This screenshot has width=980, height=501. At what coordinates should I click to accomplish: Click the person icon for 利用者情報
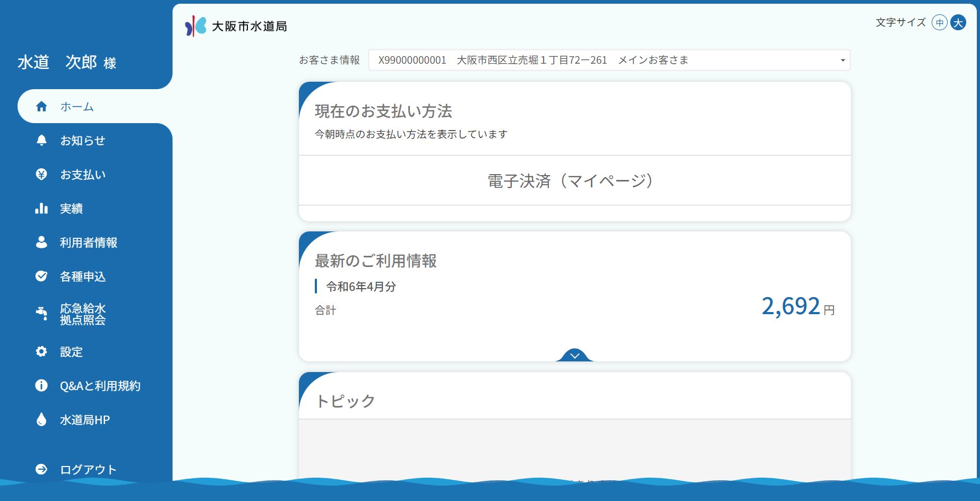[x=42, y=243]
